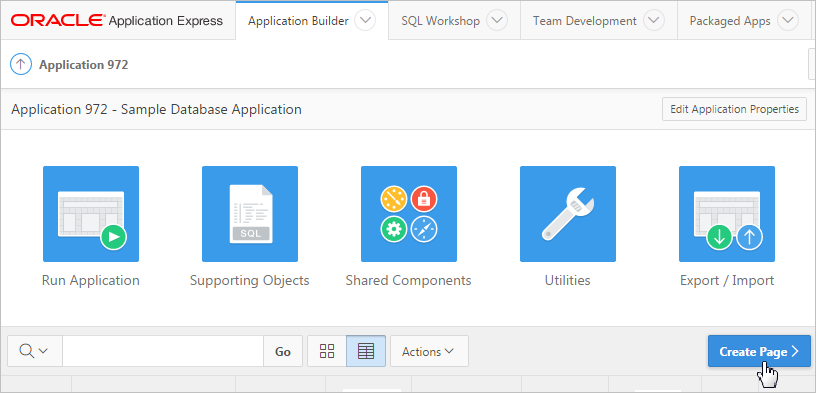The width and height of the screenshot is (816, 393).
Task: Expand the Packaged Apps tab dropdown arrow
Action: pyautogui.click(x=788, y=21)
